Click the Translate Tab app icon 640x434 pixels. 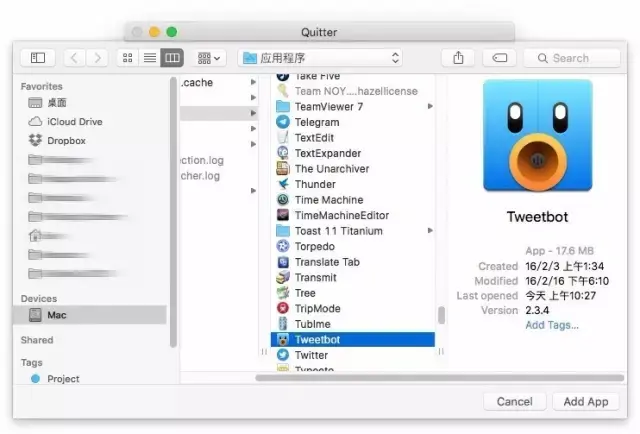click(283, 262)
